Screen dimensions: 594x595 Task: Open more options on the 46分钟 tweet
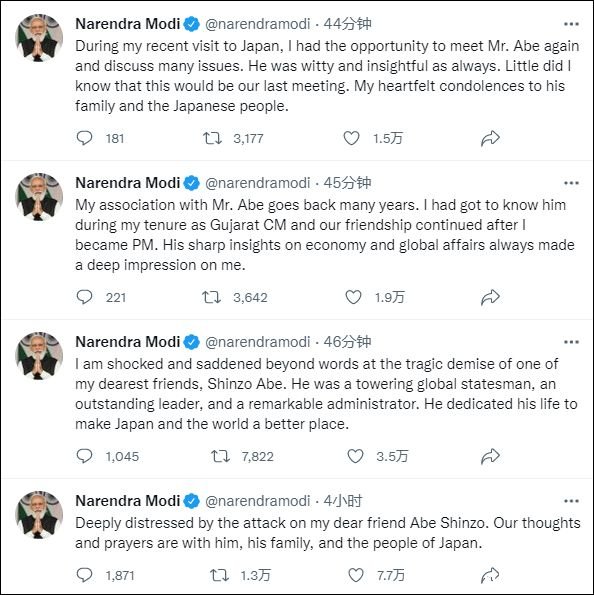point(571,342)
